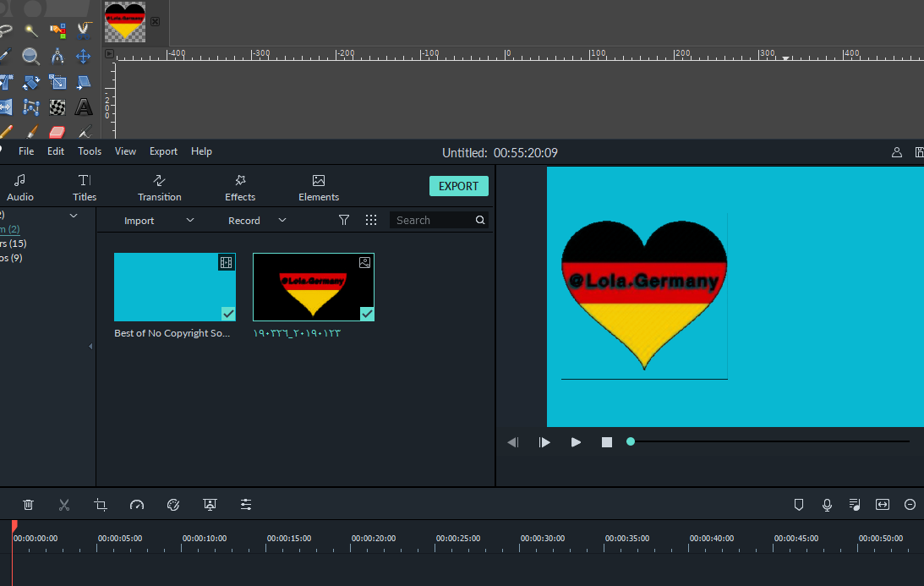Toggle checkmark on the heart image thumbnail
This screenshot has height=586, width=924.
(366, 313)
